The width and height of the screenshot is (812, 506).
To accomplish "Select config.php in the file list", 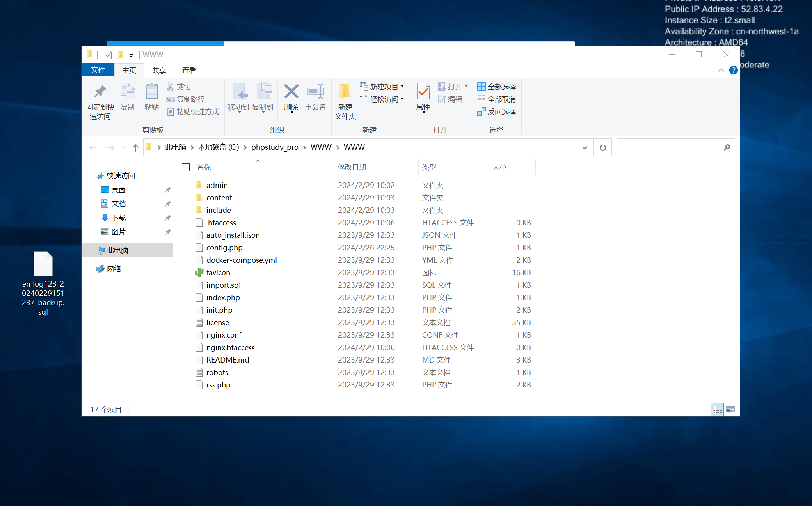I will pos(224,248).
